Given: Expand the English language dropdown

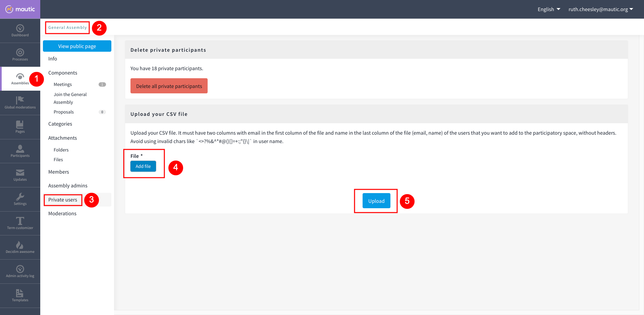Looking at the screenshot, I should coord(549,9).
